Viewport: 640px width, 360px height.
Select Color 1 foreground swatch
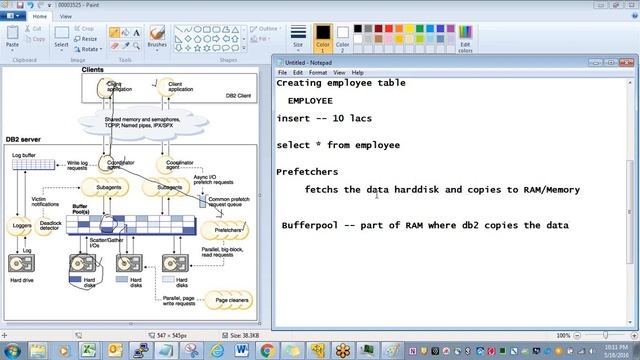click(323, 39)
